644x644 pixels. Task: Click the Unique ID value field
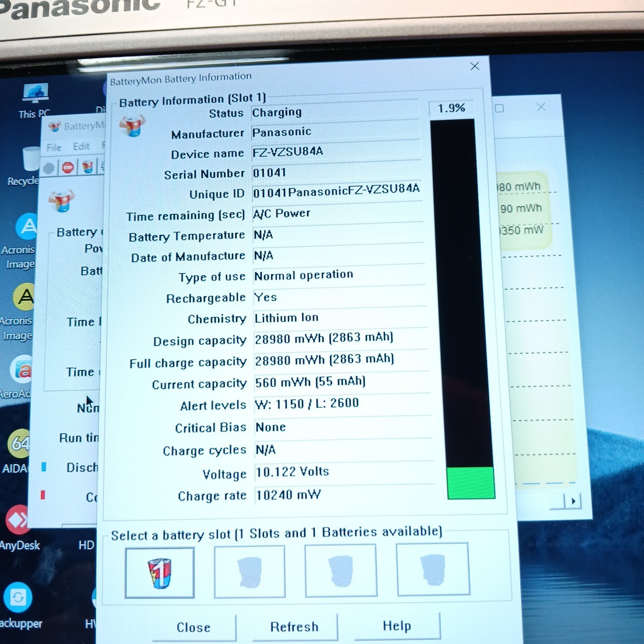[x=337, y=191]
